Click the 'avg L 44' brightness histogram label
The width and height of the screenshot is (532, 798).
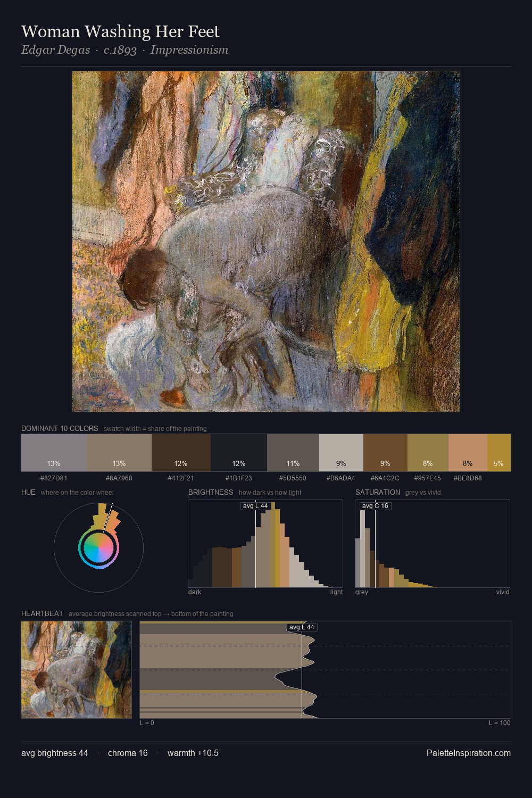(255, 506)
